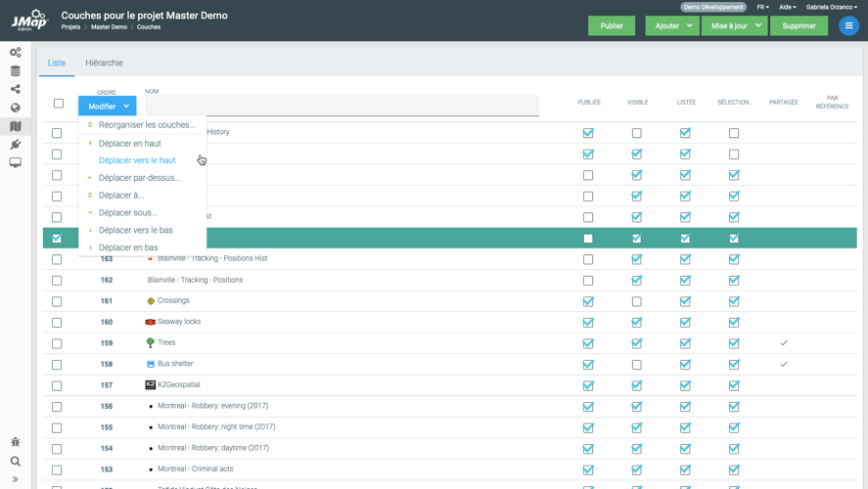Screen dimensions: 868x489
Task: Toggle Visible checkbox for Bus shelter layer
Action: pyautogui.click(x=637, y=365)
